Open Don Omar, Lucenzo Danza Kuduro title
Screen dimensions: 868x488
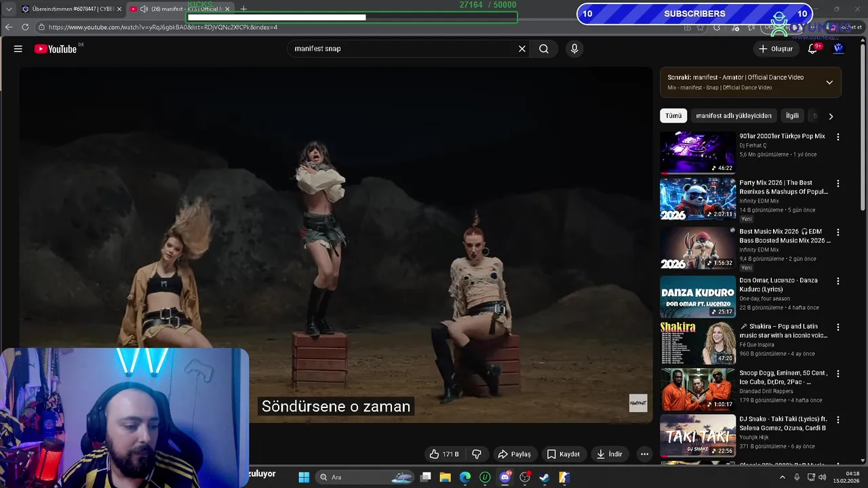point(778,285)
